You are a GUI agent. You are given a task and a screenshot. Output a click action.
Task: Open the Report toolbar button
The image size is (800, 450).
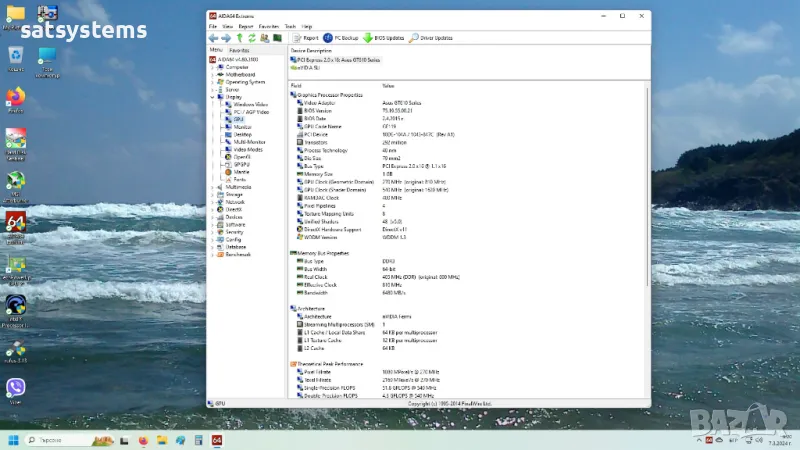tap(305, 38)
